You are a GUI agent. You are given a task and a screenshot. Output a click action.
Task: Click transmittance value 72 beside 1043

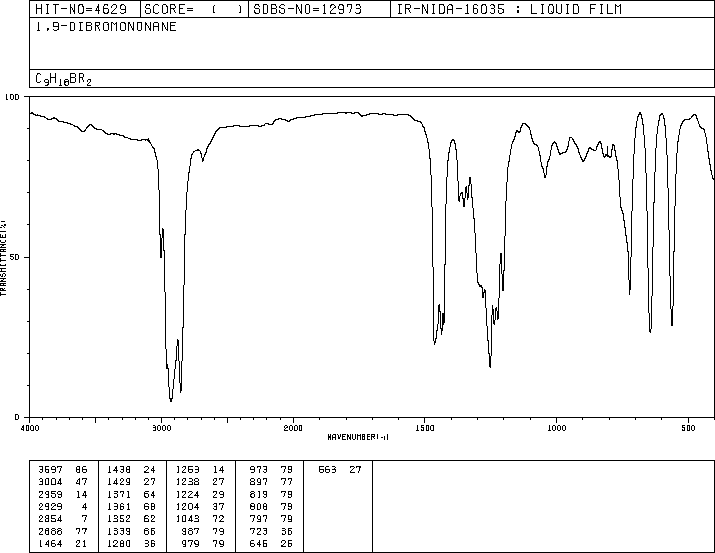point(218,519)
